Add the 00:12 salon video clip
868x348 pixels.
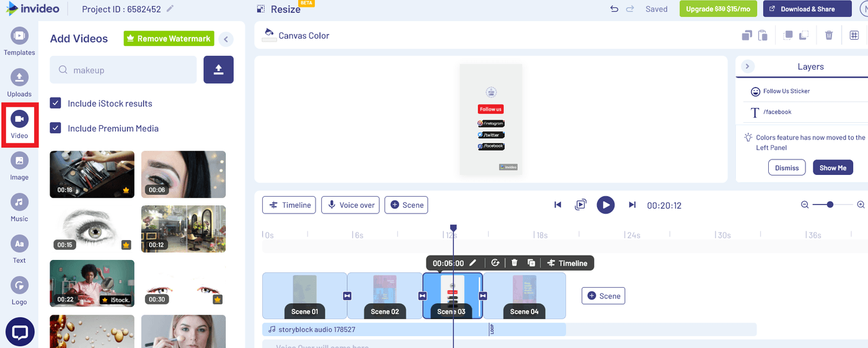click(184, 229)
